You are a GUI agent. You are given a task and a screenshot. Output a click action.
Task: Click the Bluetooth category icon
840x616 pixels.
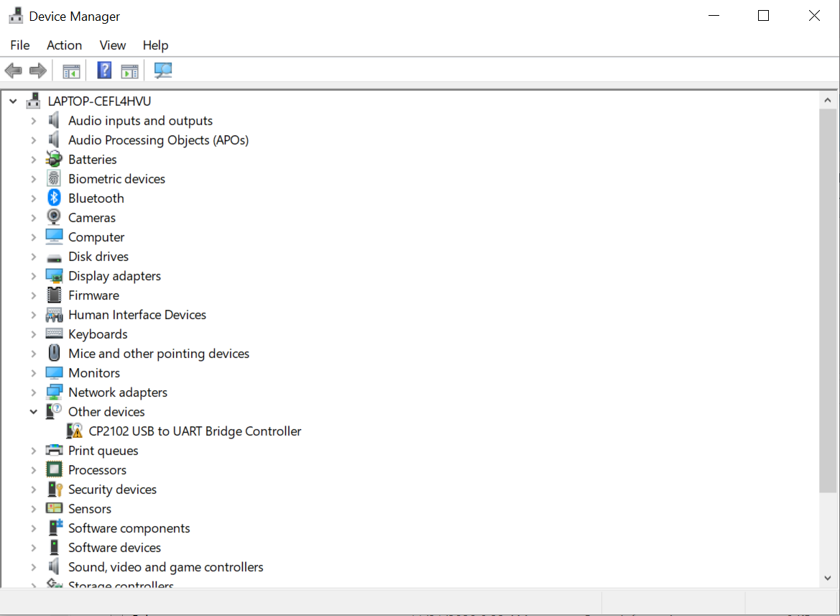click(x=54, y=198)
